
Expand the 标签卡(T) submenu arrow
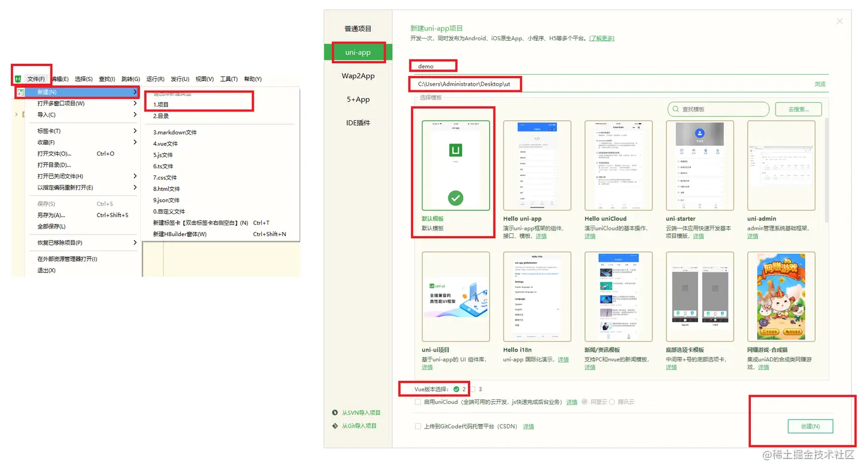tap(135, 131)
